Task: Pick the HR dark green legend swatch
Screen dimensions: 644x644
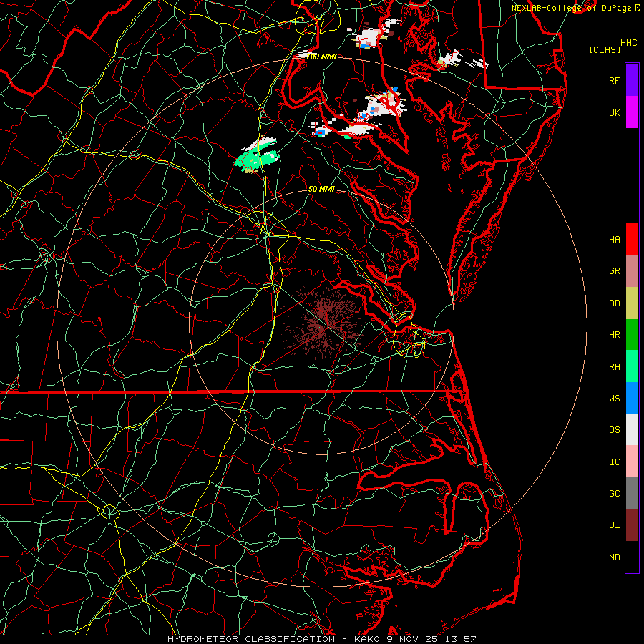Action: [632, 335]
